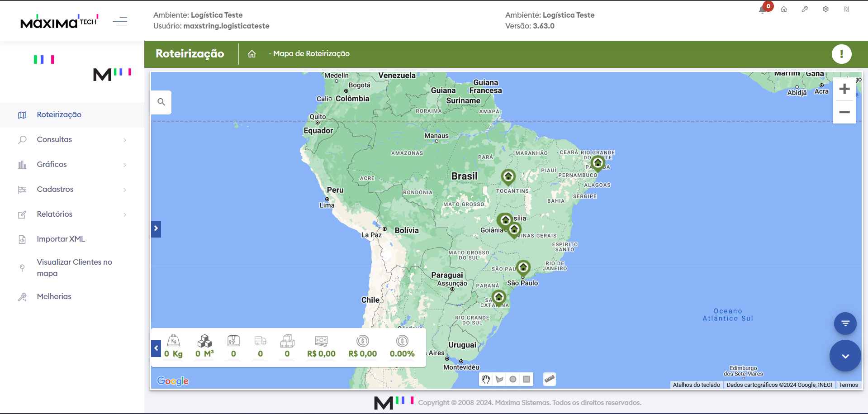Click the Kg weight icon in totals bar
The image size is (868, 414).
(174, 341)
